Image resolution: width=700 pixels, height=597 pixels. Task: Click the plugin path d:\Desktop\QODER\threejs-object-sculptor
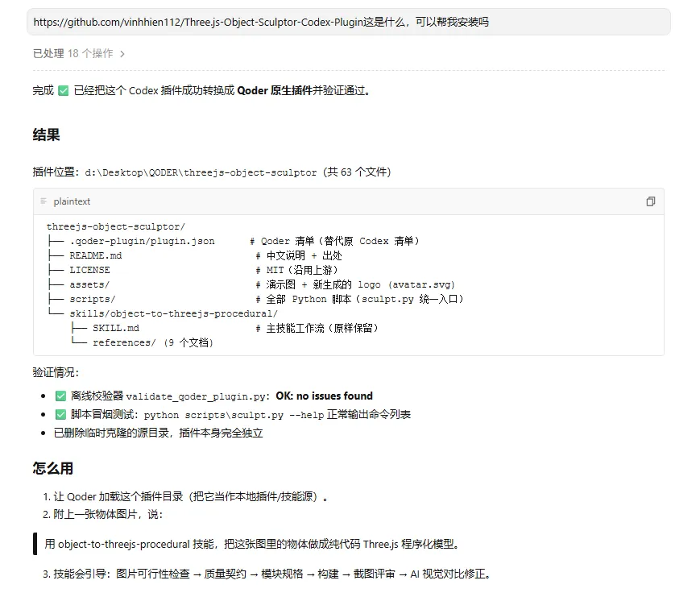click(201, 172)
